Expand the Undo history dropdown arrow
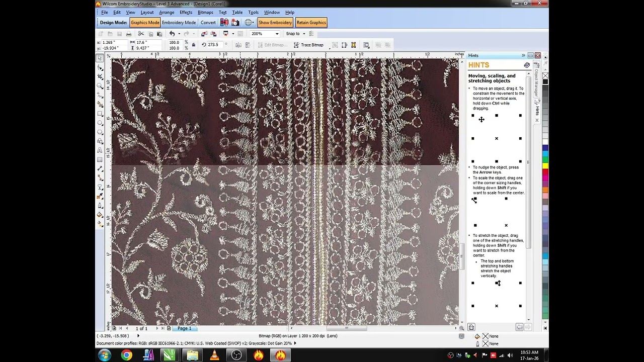Viewport: 644px width, 362px height. click(x=179, y=34)
